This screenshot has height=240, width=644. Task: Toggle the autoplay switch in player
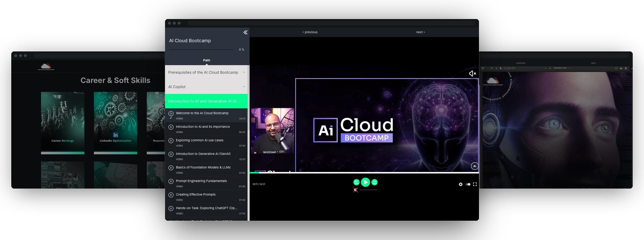[x=468, y=184]
